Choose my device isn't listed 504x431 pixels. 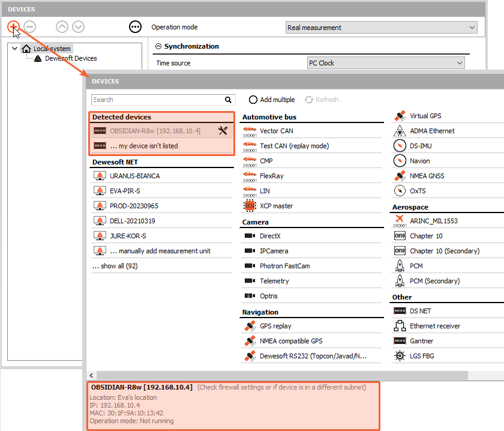(161, 146)
